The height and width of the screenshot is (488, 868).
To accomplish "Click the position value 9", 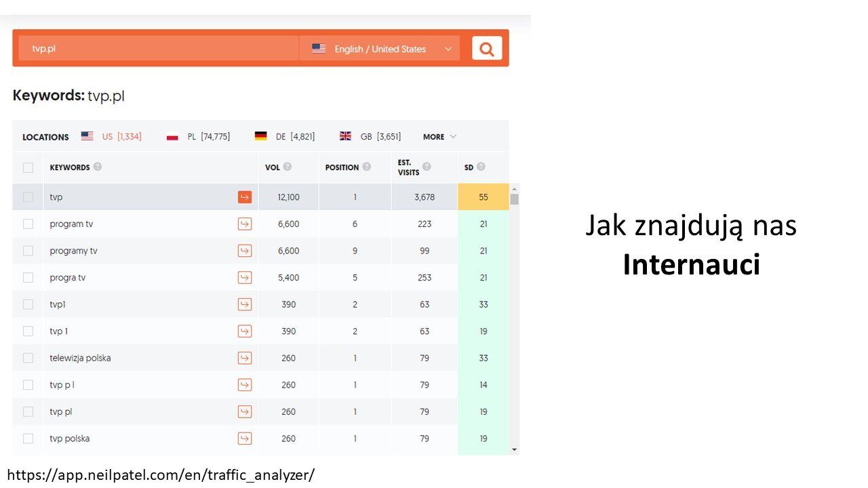I will pyautogui.click(x=355, y=251).
